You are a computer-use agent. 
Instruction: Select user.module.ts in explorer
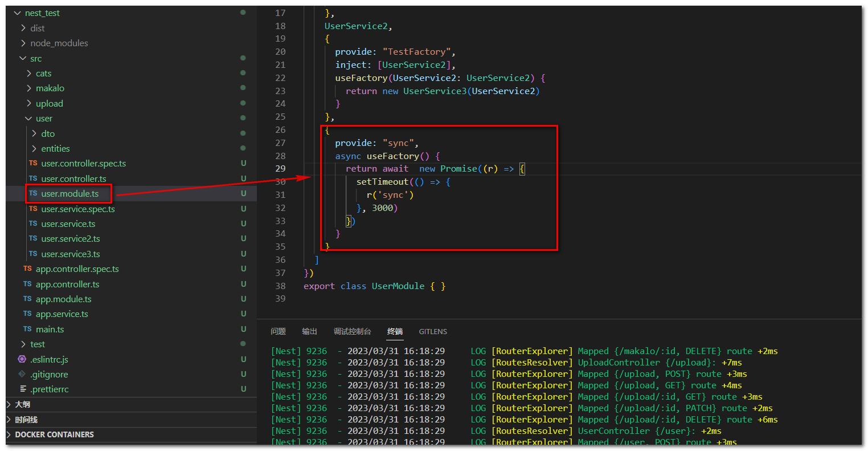coord(69,194)
